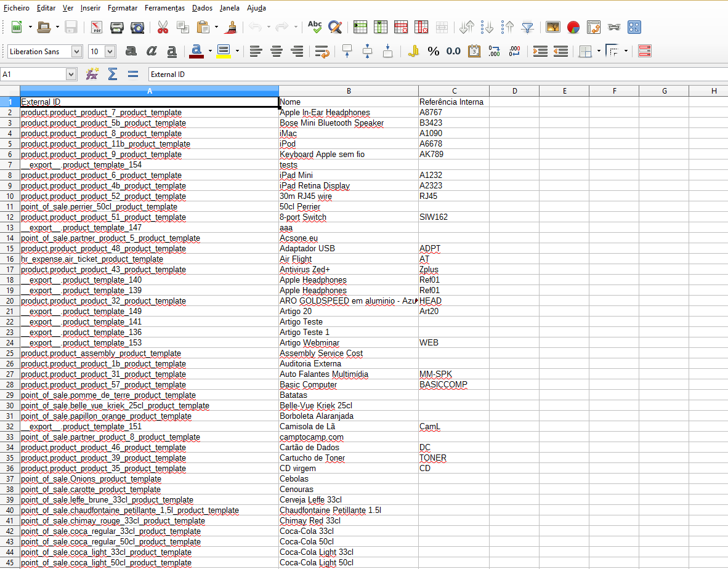Open the Formatar menu
The width and height of the screenshot is (728, 569).
coord(123,8)
